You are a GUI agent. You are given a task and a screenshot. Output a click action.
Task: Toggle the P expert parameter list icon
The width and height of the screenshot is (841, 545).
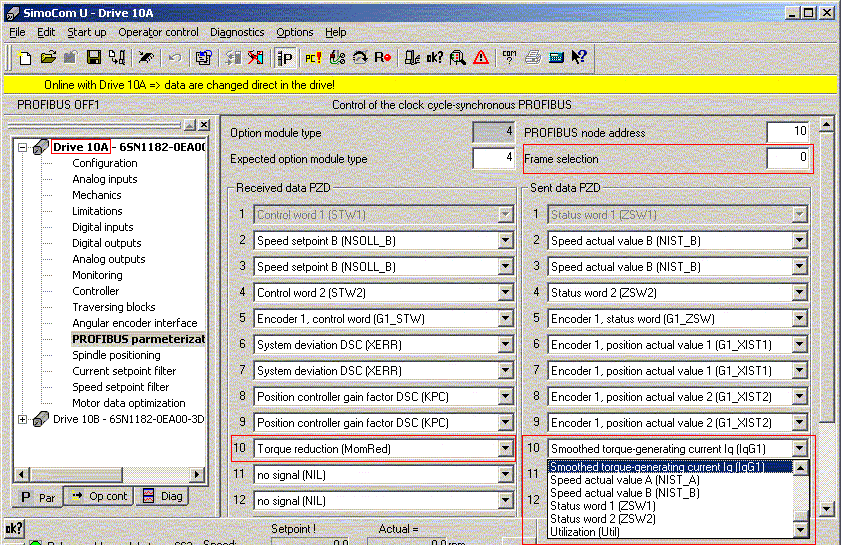(x=285, y=57)
